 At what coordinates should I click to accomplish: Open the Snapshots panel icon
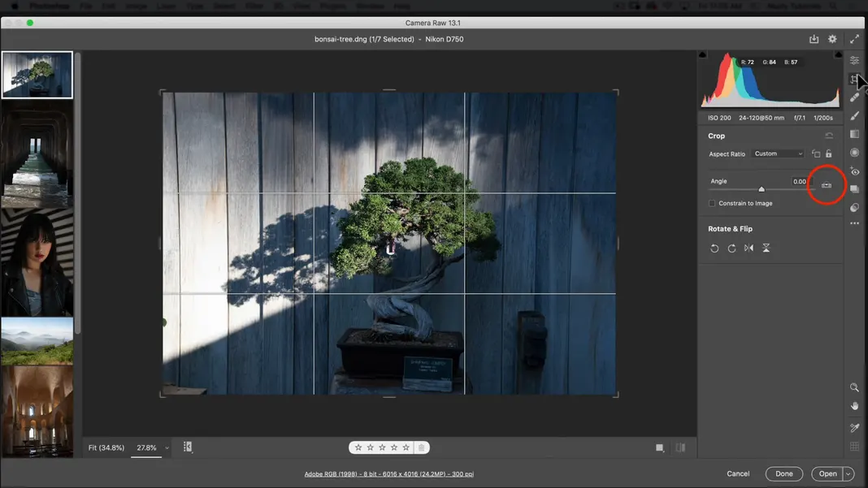pos(854,189)
